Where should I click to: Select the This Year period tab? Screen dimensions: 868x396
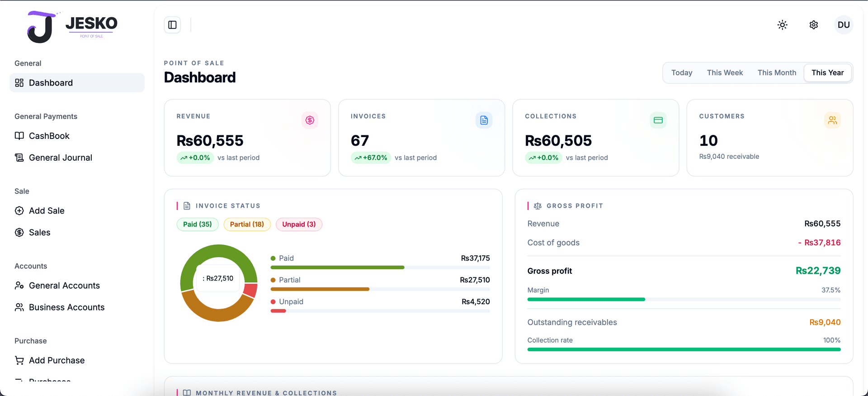click(827, 72)
